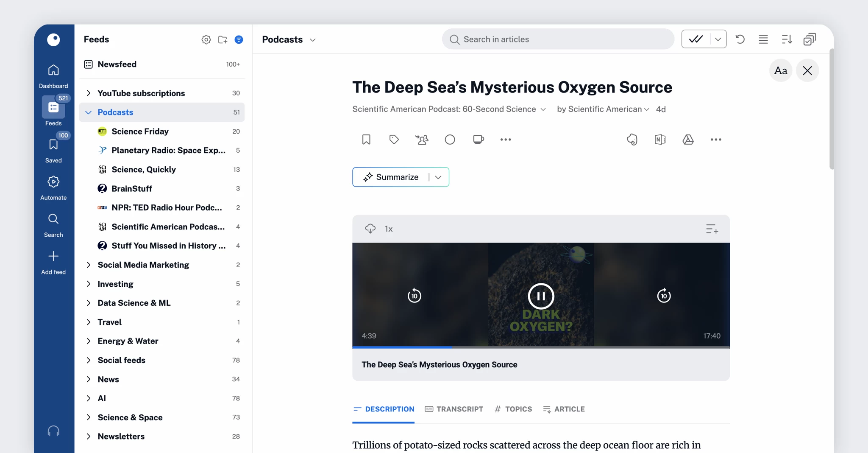The height and width of the screenshot is (453, 868).
Task: Click the coffee cup read-later icon
Action: point(478,139)
